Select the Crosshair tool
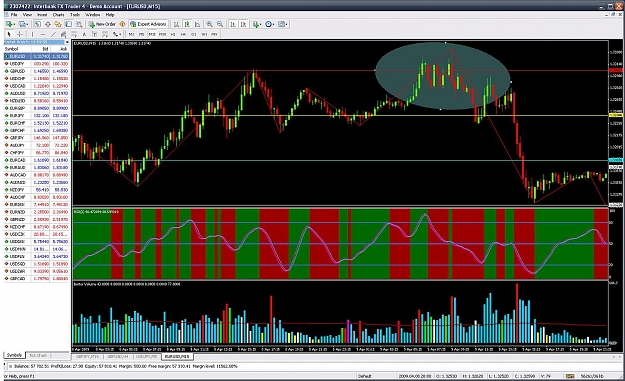The height and width of the screenshot is (381, 625). tap(20, 34)
